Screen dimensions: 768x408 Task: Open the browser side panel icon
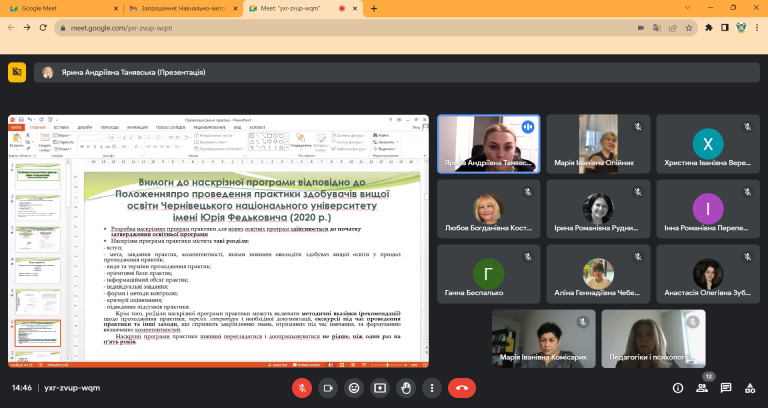725,28
